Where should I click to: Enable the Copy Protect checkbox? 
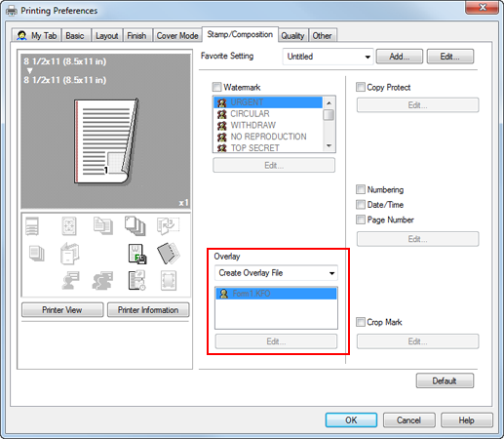tap(361, 87)
